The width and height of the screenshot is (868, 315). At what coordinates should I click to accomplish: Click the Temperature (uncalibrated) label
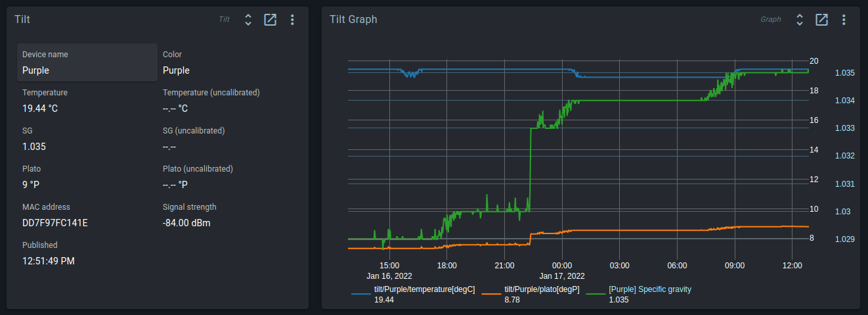211,93
